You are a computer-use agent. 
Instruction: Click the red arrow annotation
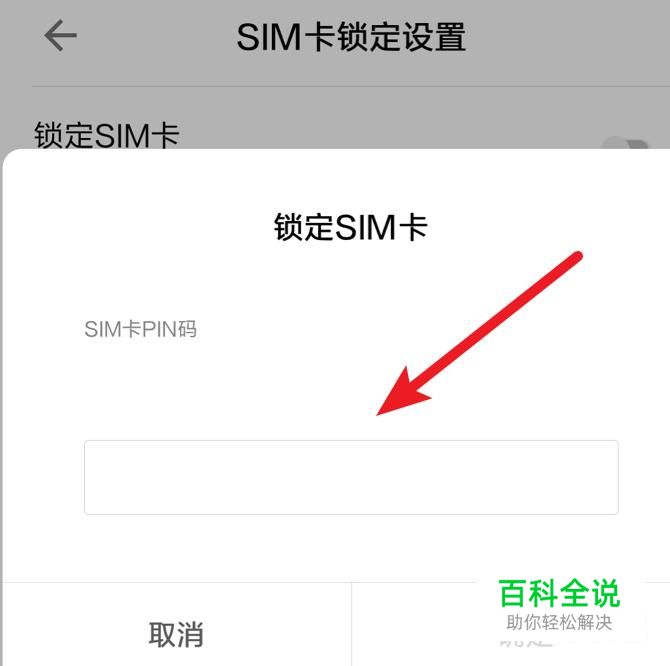(x=479, y=333)
